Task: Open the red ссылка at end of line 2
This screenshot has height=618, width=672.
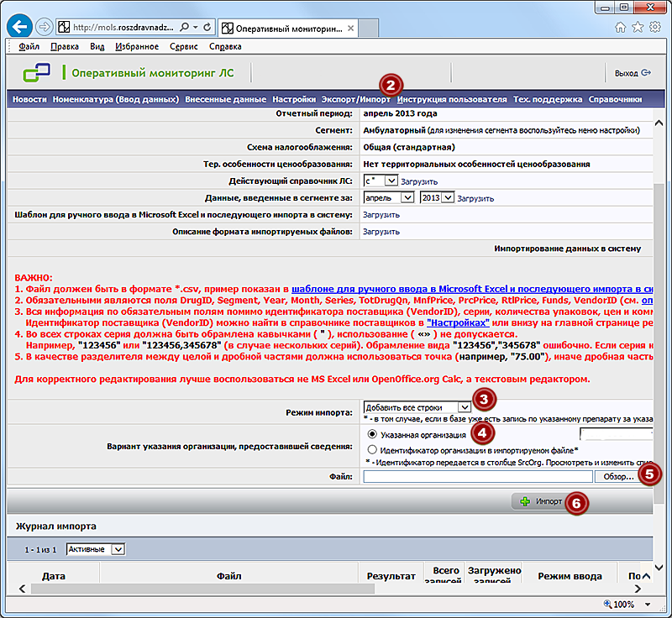Action: point(647,301)
